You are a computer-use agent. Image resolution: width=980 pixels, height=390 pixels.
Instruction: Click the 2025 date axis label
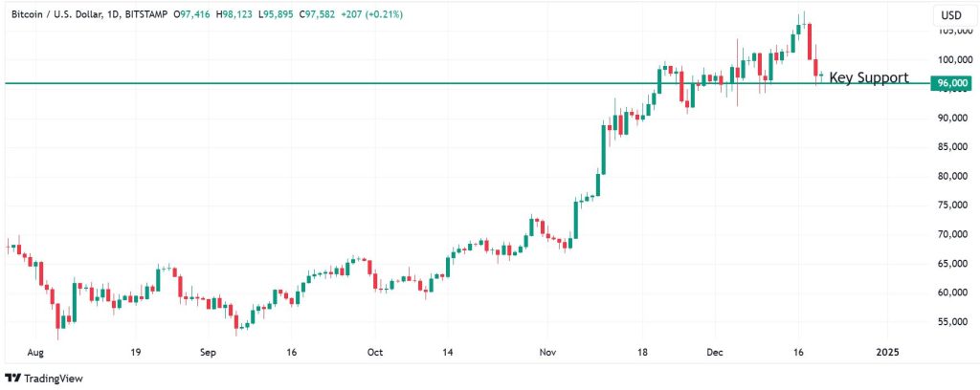click(x=889, y=352)
